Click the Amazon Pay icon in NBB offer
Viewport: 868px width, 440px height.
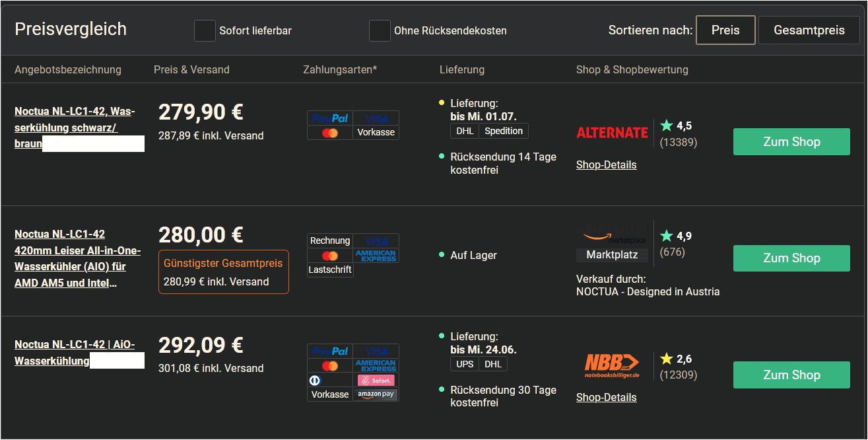click(x=376, y=394)
